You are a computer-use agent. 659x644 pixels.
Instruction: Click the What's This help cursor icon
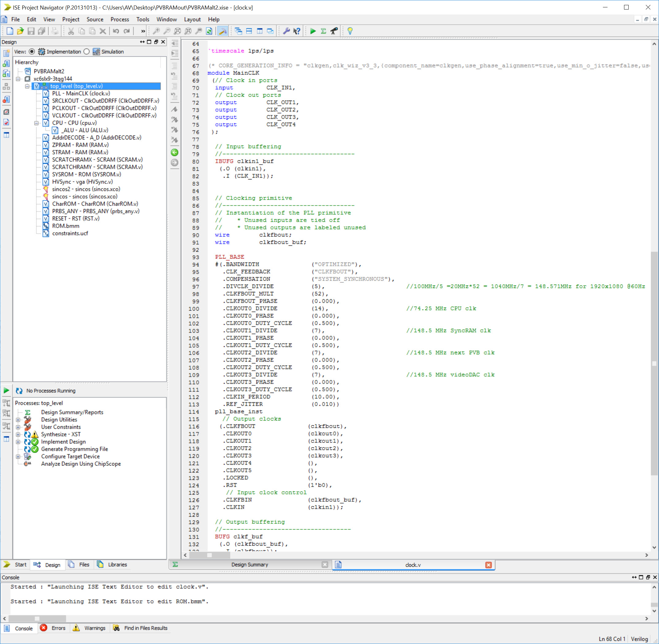297,31
